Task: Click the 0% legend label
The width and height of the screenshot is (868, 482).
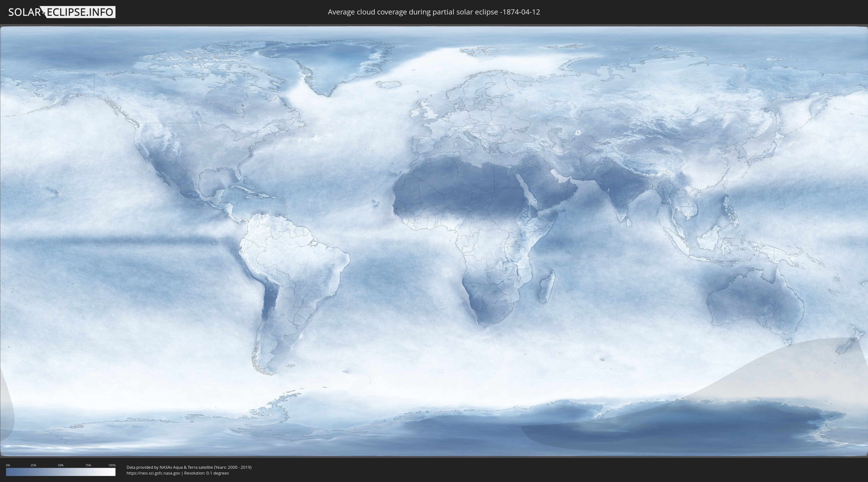Action: coord(8,465)
